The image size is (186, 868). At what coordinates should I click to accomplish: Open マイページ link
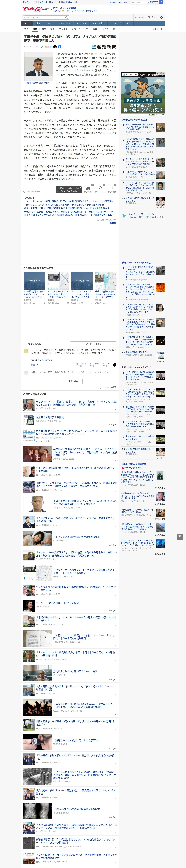139,18
